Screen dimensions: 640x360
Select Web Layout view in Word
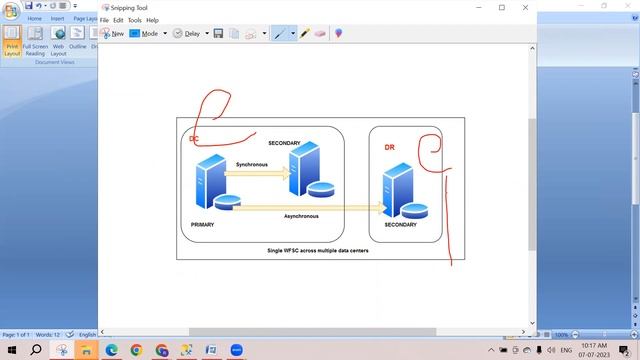58,41
